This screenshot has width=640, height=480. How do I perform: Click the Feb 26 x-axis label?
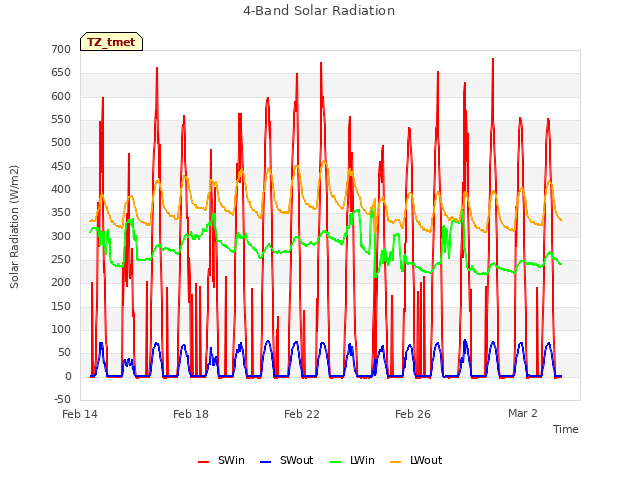pos(413,414)
